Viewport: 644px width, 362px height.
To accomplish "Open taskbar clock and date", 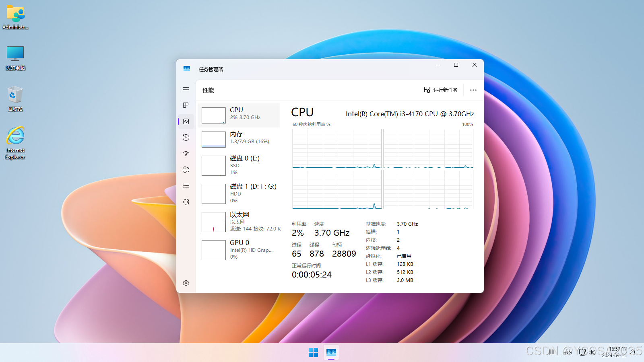I will 615,352.
